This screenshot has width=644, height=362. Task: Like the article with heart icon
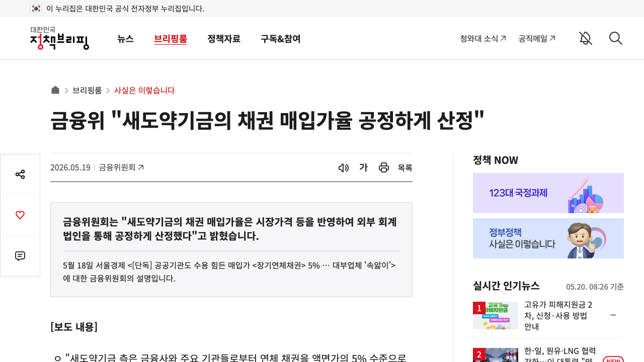[20, 215]
